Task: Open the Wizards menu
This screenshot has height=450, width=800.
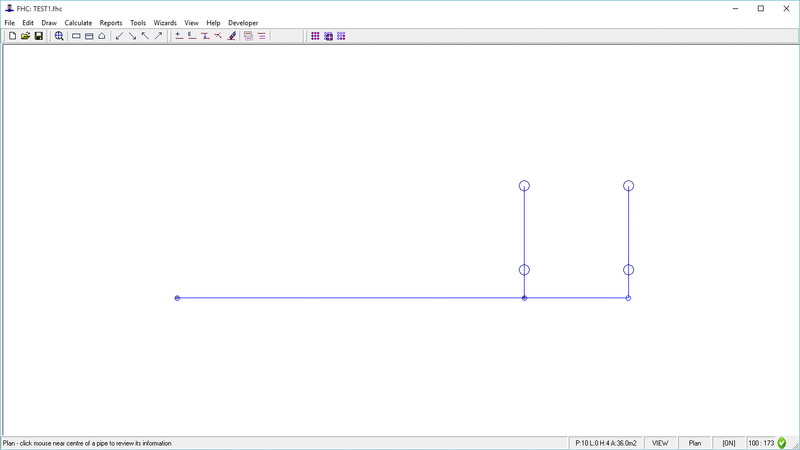Action: (x=165, y=23)
